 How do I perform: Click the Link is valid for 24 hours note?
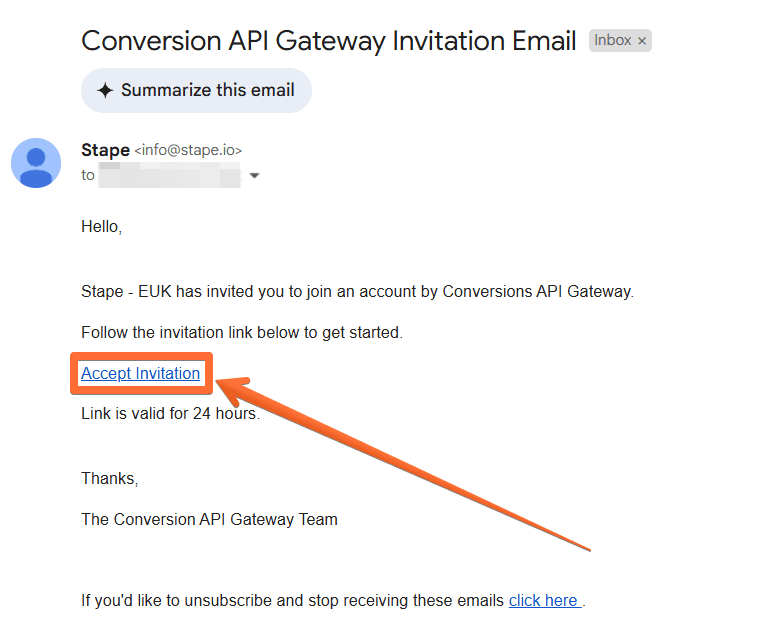click(170, 414)
